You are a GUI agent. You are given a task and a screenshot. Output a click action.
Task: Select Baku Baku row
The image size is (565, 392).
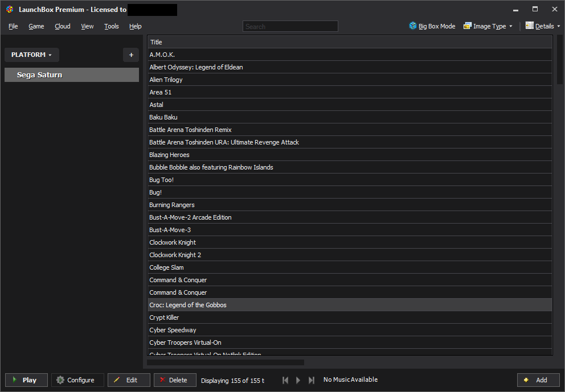tap(350, 117)
